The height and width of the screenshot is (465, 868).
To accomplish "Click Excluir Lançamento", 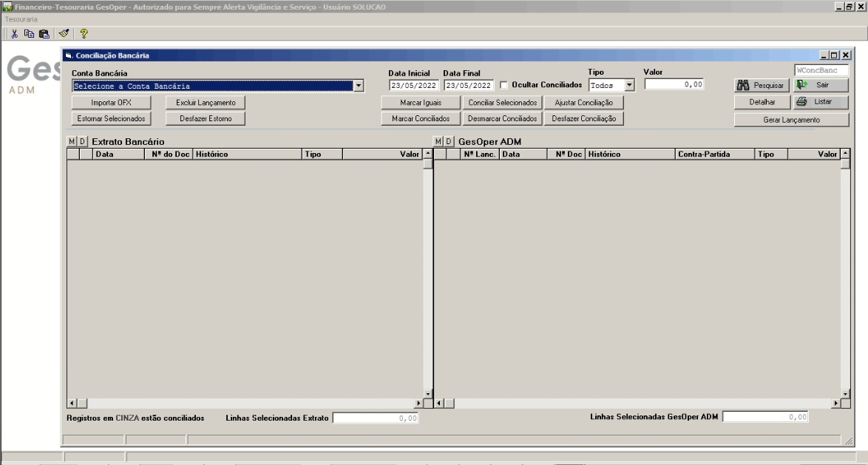I will point(206,103).
